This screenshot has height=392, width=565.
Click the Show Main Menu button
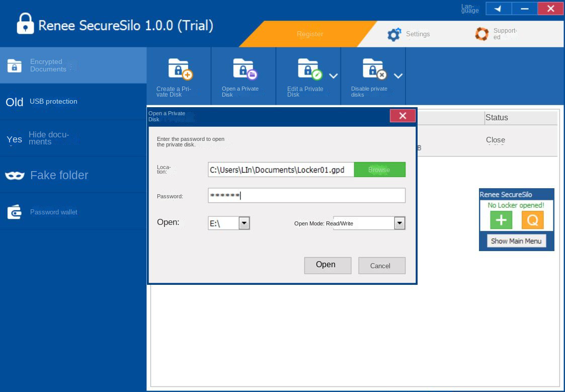(516, 241)
